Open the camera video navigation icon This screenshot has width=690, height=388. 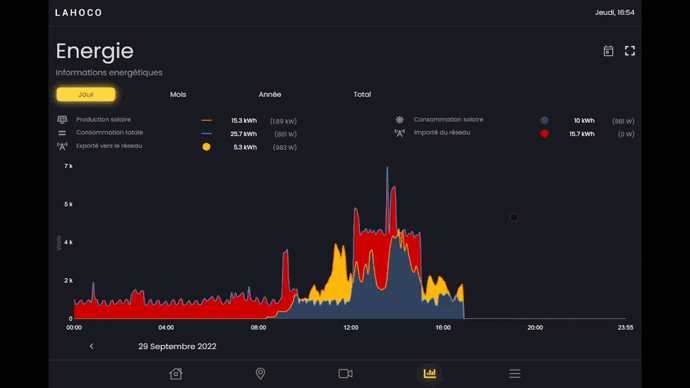(345, 373)
